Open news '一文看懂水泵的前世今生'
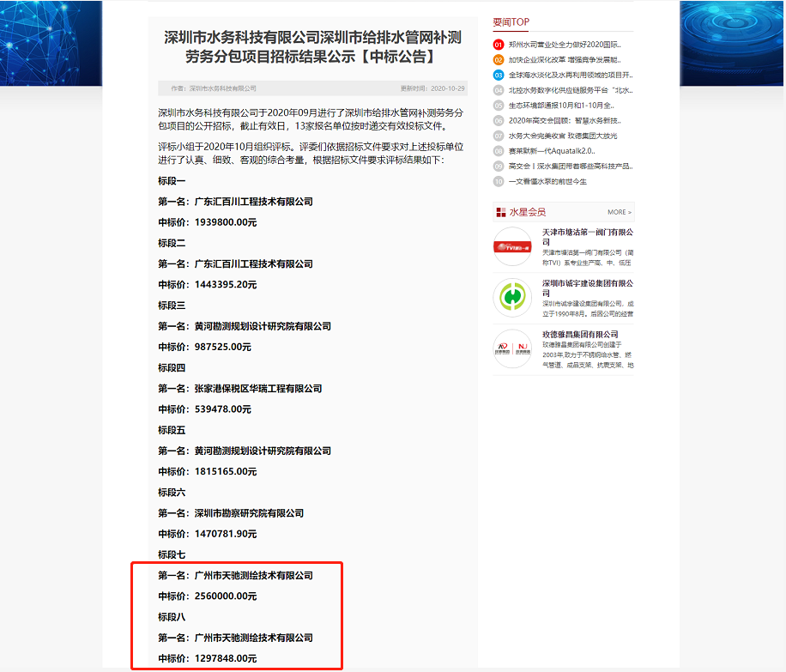Viewport: 786px width, 672px height. [x=547, y=181]
